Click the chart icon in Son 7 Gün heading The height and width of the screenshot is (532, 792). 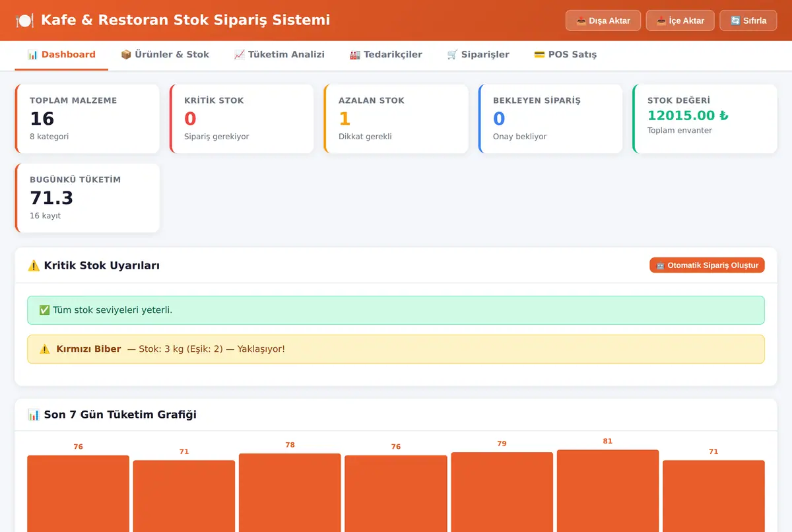(x=34, y=415)
